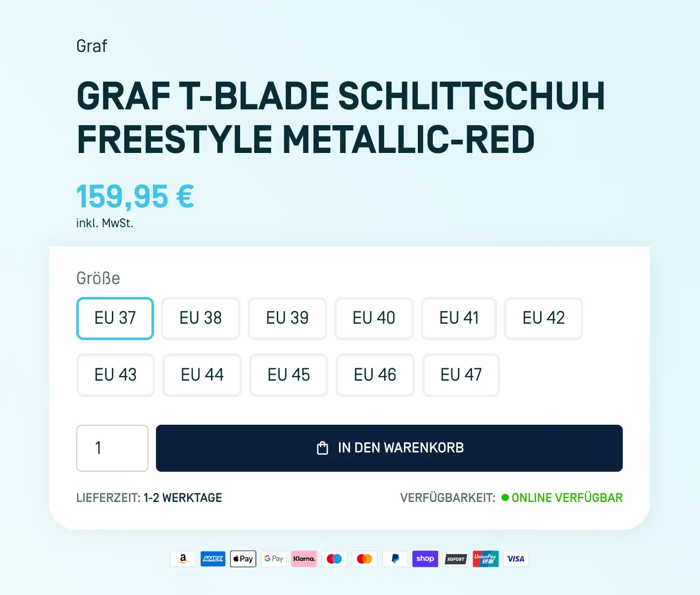Image resolution: width=700 pixels, height=595 pixels.
Task: Select the PayPal icon
Action: 395,559
